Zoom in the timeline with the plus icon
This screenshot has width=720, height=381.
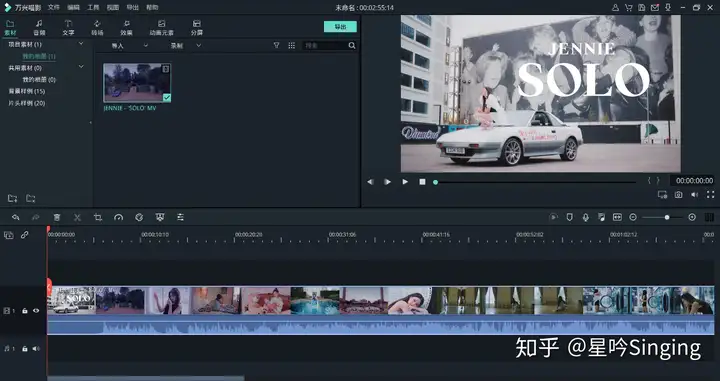[x=692, y=218]
